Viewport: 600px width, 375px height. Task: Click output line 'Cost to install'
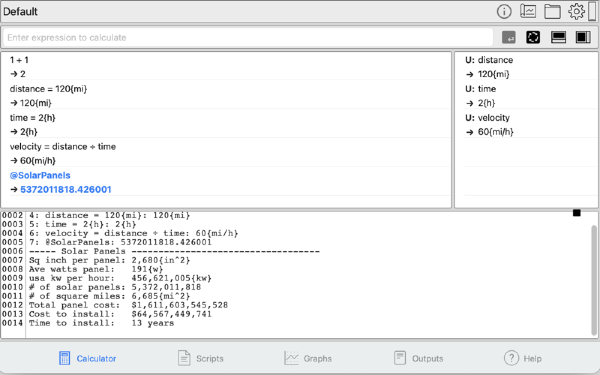(x=120, y=314)
